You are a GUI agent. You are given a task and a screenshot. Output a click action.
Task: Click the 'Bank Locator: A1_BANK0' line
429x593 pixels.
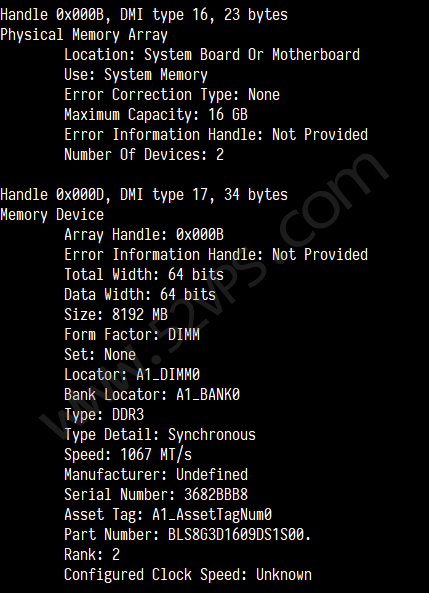152,395
